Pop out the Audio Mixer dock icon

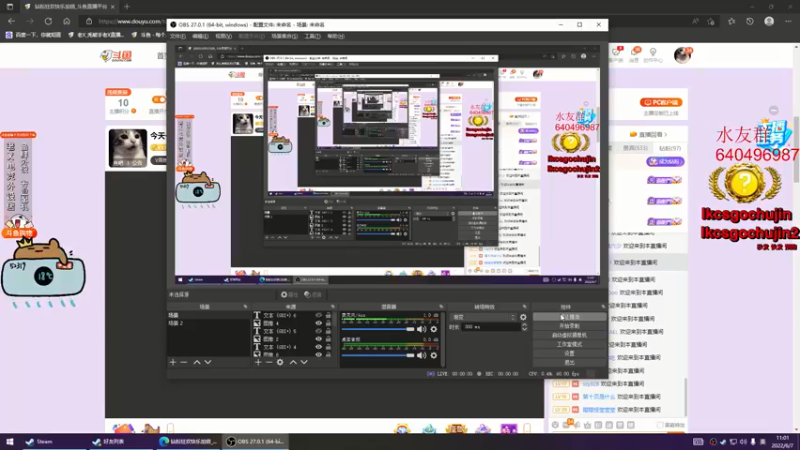click(441, 307)
